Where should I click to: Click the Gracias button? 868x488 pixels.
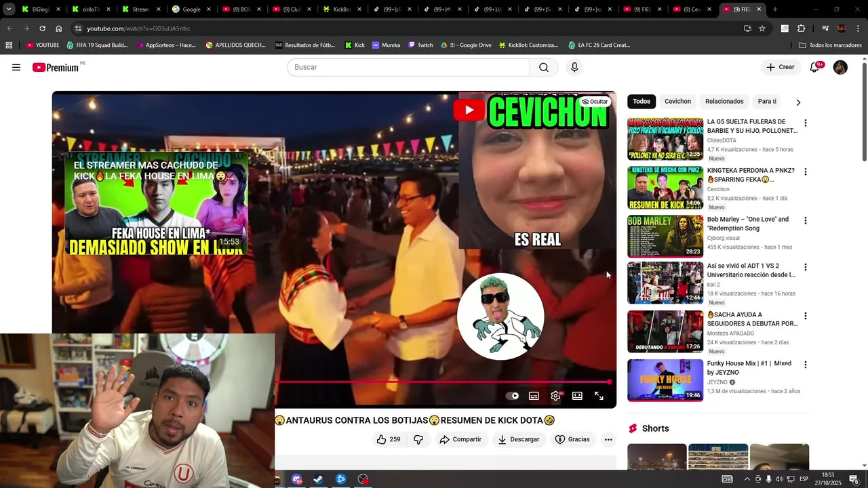[x=572, y=439]
